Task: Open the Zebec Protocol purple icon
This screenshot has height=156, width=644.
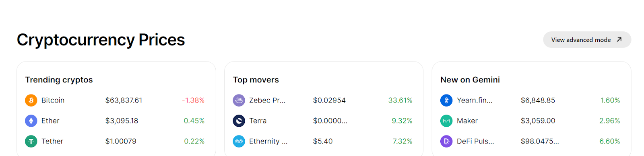Action: point(239,100)
